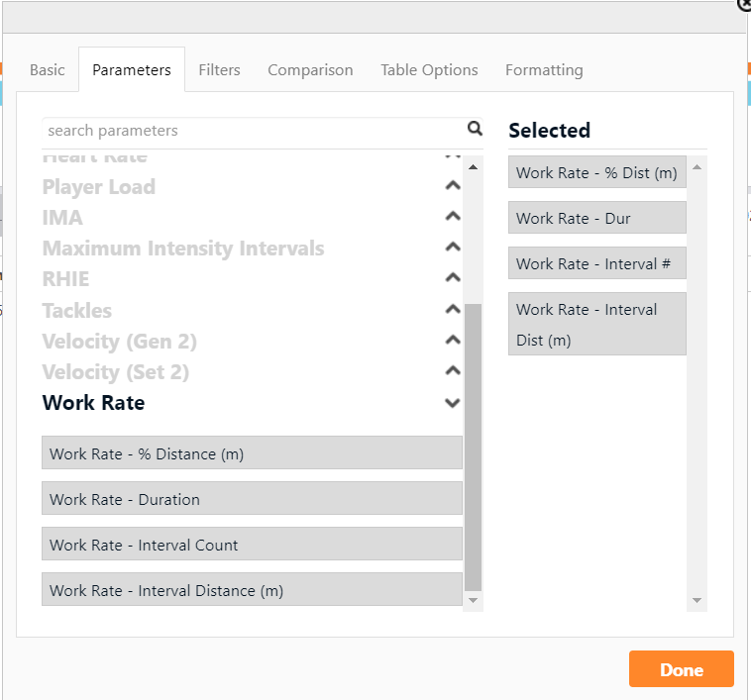Click the orange Done button
Viewport: 751px width, 700px height.
pyautogui.click(x=681, y=669)
